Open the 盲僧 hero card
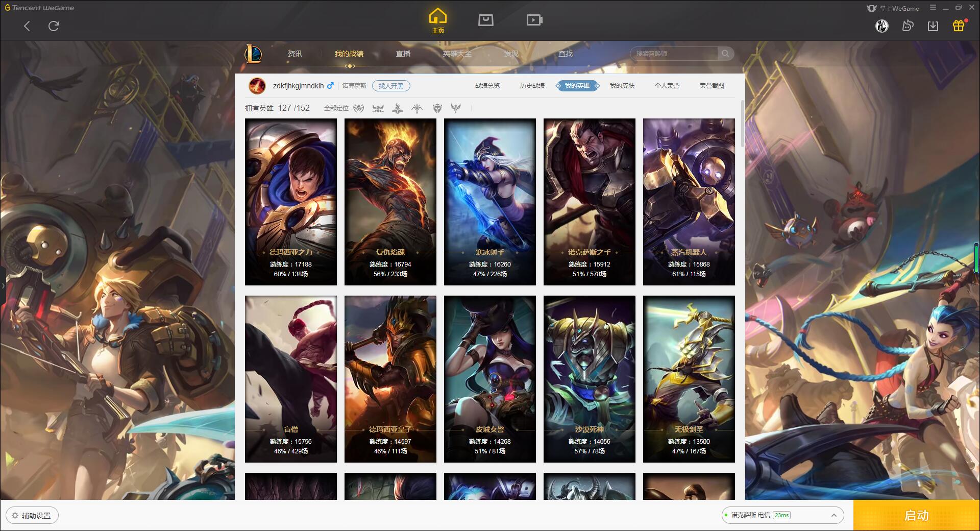The width and height of the screenshot is (980, 531). [291, 379]
